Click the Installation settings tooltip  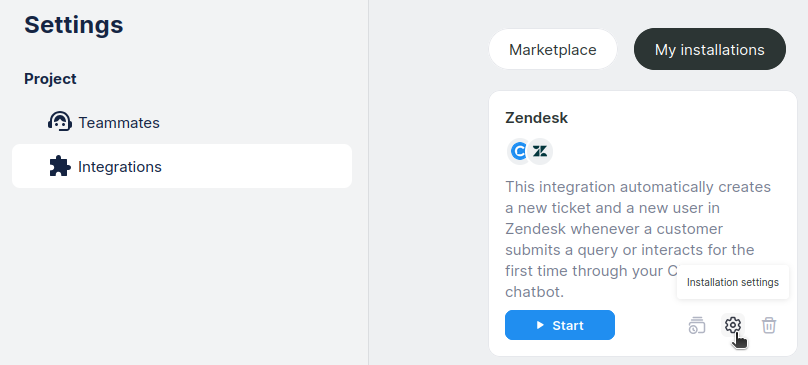[733, 282]
